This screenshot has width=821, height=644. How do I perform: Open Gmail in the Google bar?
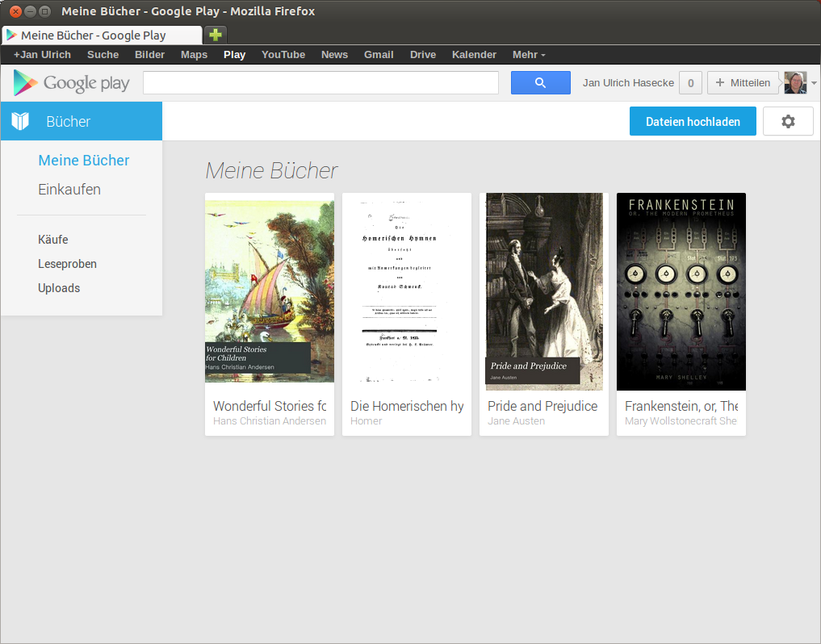coord(379,54)
